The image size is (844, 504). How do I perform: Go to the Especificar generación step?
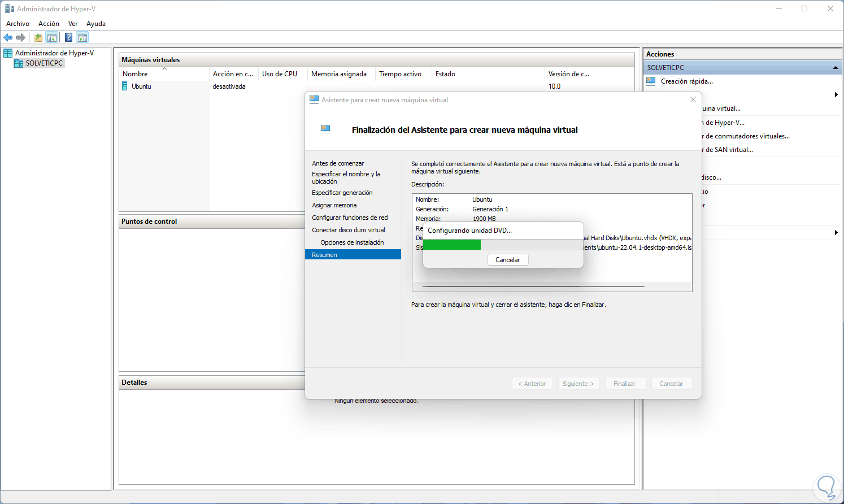342,193
